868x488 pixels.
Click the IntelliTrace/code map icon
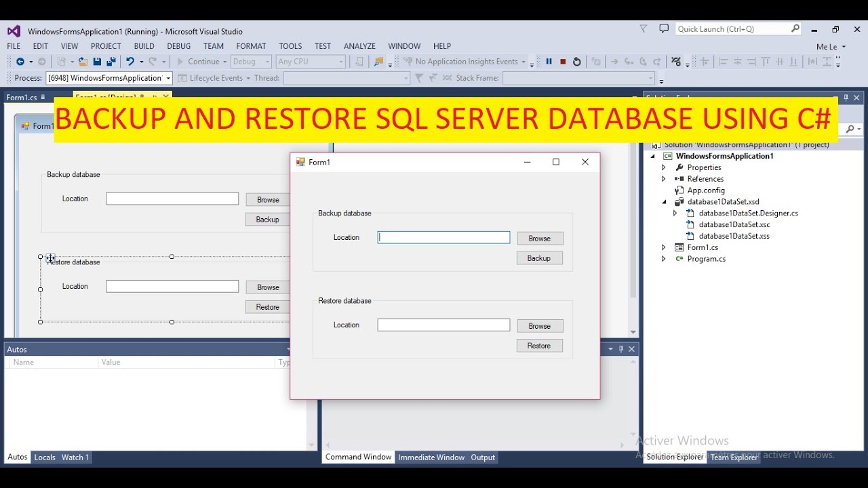[x=676, y=62]
